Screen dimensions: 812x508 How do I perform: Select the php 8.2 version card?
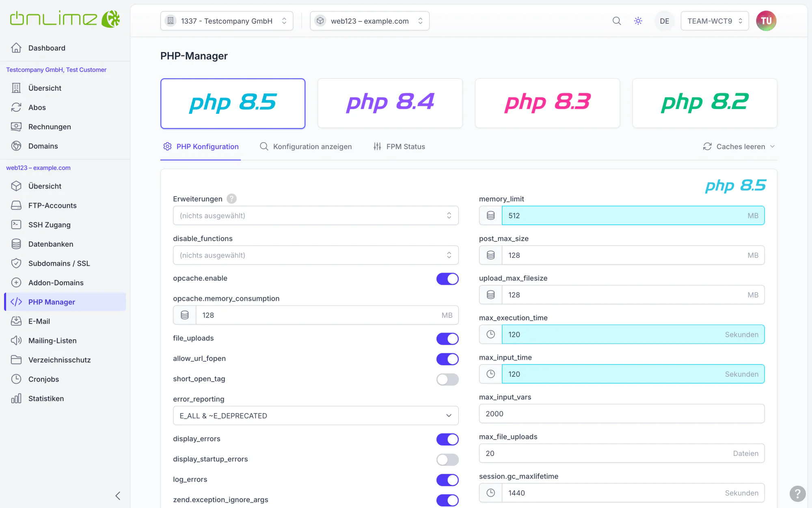[704, 104]
